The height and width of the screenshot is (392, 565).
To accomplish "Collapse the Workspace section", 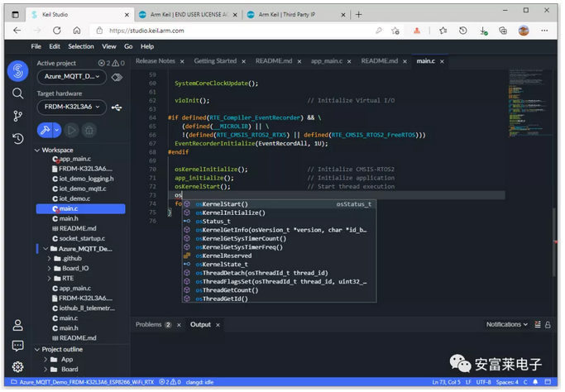I will point(37,151).
